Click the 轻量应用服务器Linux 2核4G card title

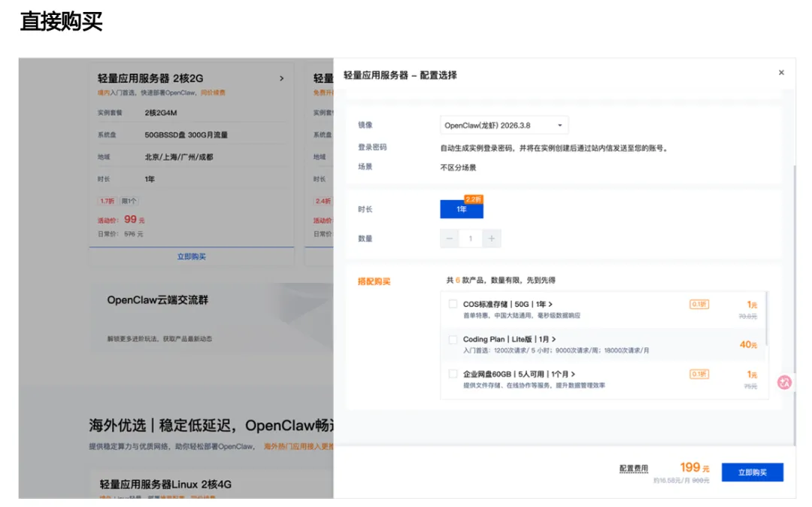click(165, 484)
